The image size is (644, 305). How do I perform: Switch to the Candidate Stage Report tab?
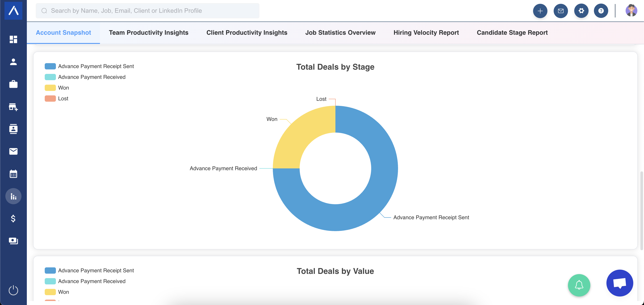[512, 32]
